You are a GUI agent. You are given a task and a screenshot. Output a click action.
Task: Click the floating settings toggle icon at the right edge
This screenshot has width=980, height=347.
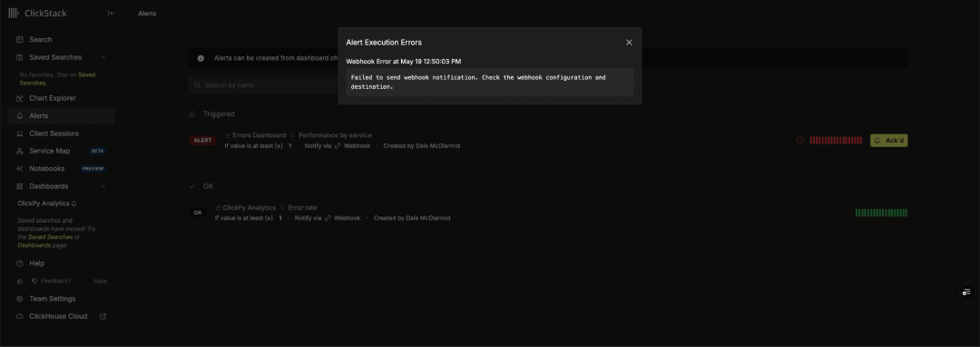(967, 292)
